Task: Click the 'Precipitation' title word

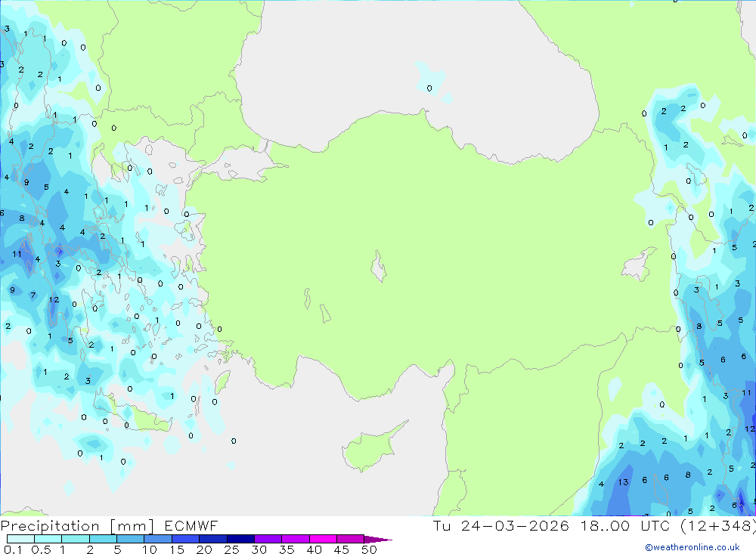Action: pos(50,526)
